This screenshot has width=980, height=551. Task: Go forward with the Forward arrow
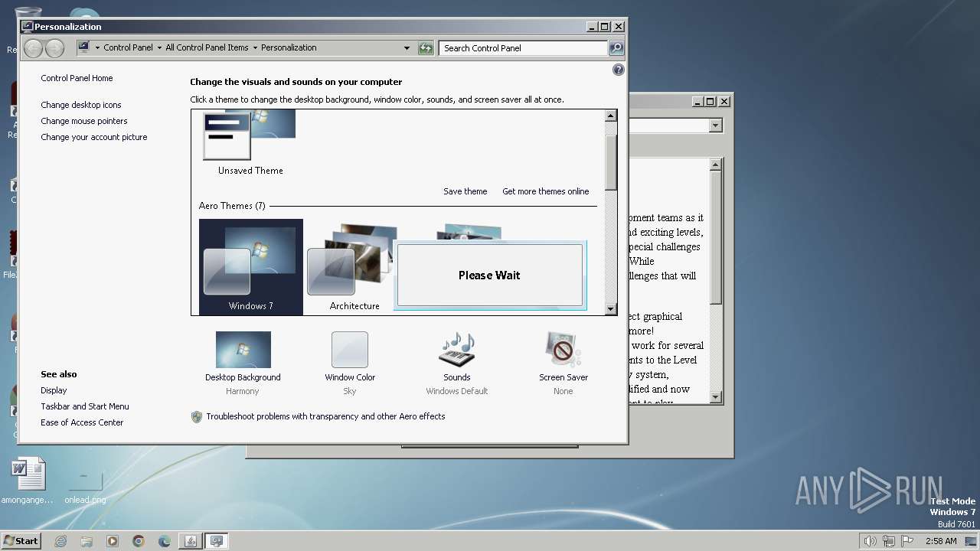(54, 48)
